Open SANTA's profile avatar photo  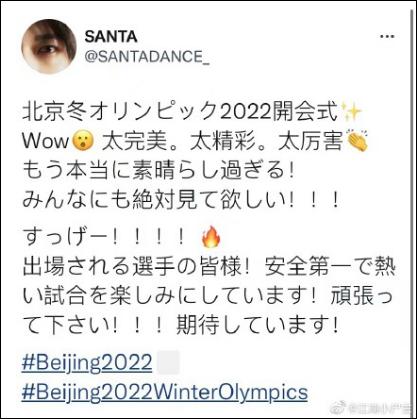pyautogui.click(x=49, y=46)
